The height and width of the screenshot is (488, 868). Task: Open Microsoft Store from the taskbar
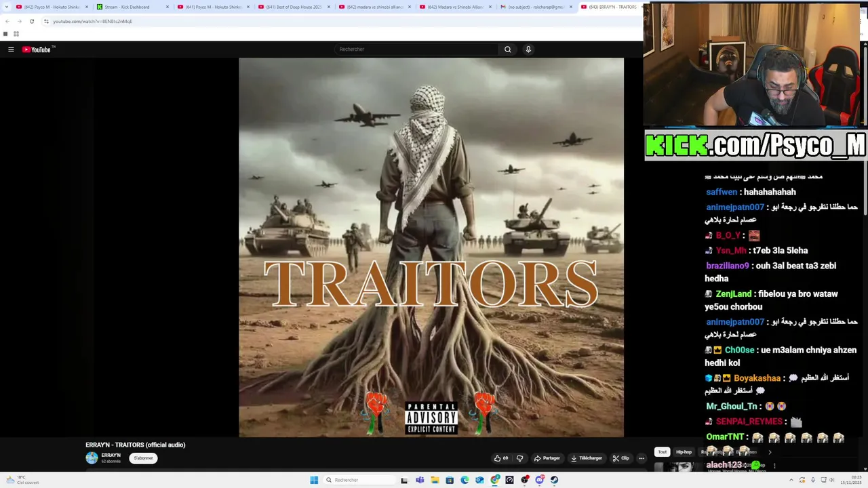450,480
